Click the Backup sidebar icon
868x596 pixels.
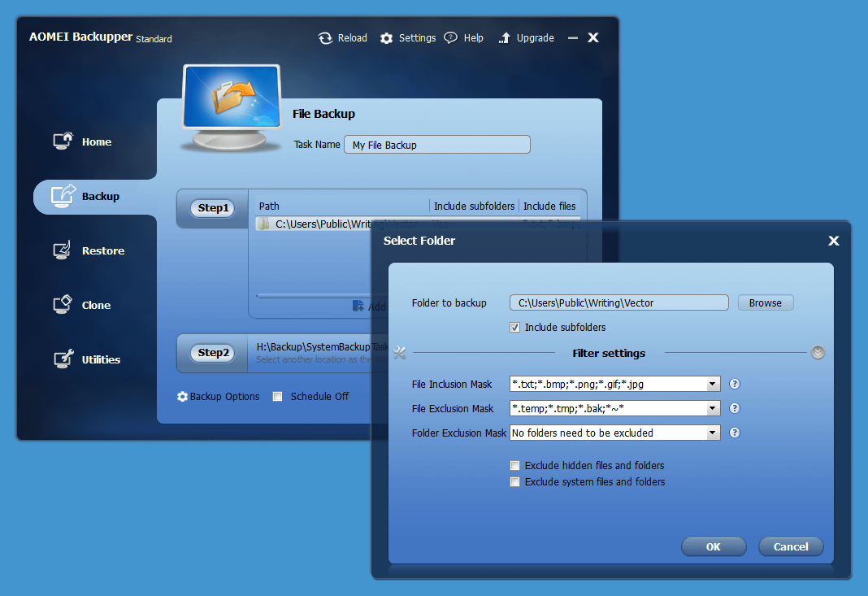[63, 195]
